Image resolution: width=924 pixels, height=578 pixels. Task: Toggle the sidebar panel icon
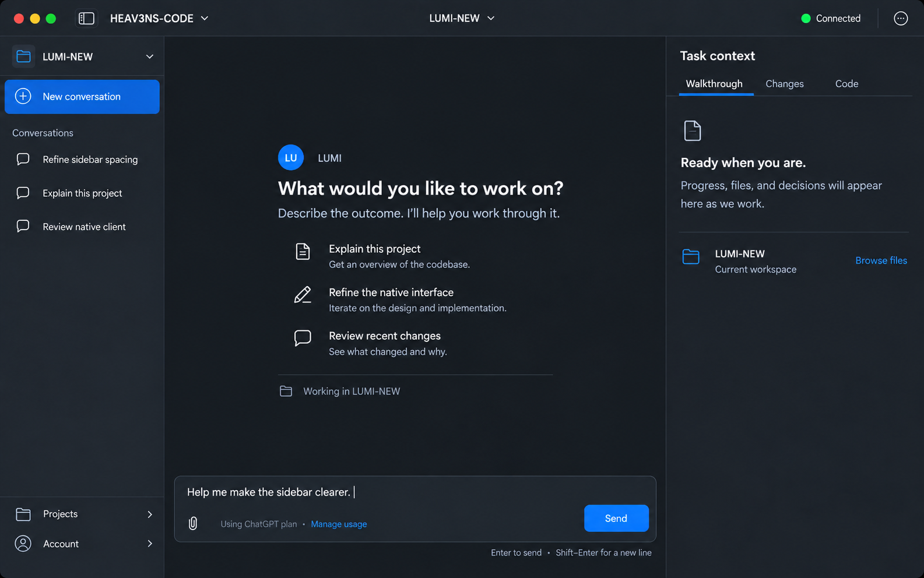86,19
